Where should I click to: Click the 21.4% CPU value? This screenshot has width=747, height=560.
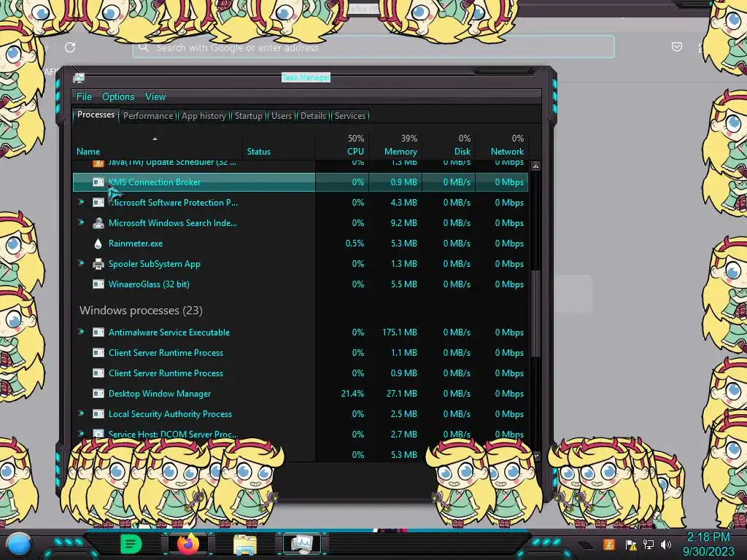(x=352, y=394)
